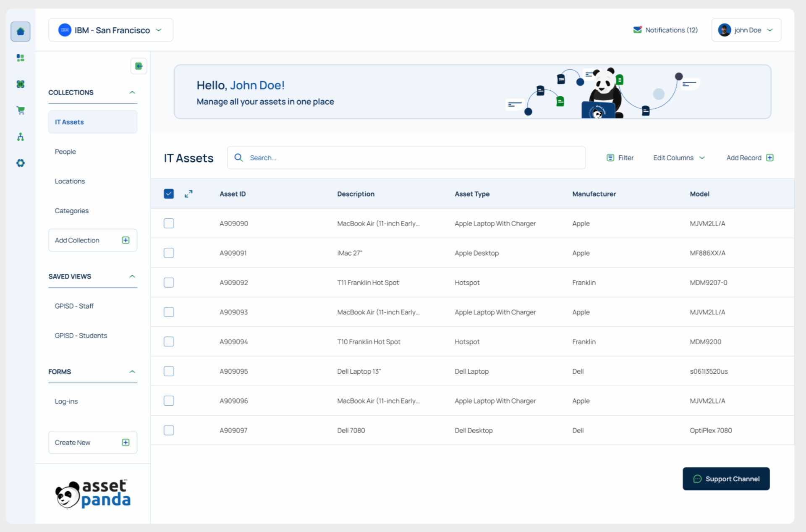Click the Description column header
The image size is (806, 532).
coord(356,194)
